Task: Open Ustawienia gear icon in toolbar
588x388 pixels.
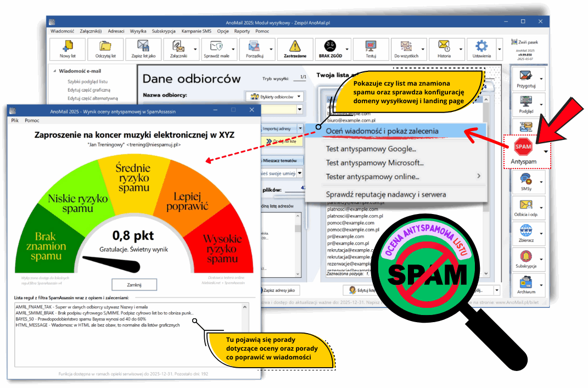Action: pyautogui.click(x=481, y=49)
